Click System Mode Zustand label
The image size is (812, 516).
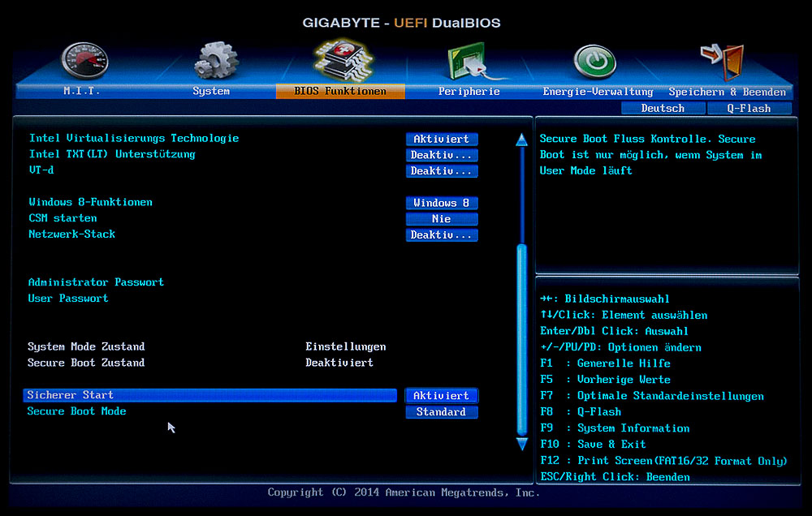point(86,346)
